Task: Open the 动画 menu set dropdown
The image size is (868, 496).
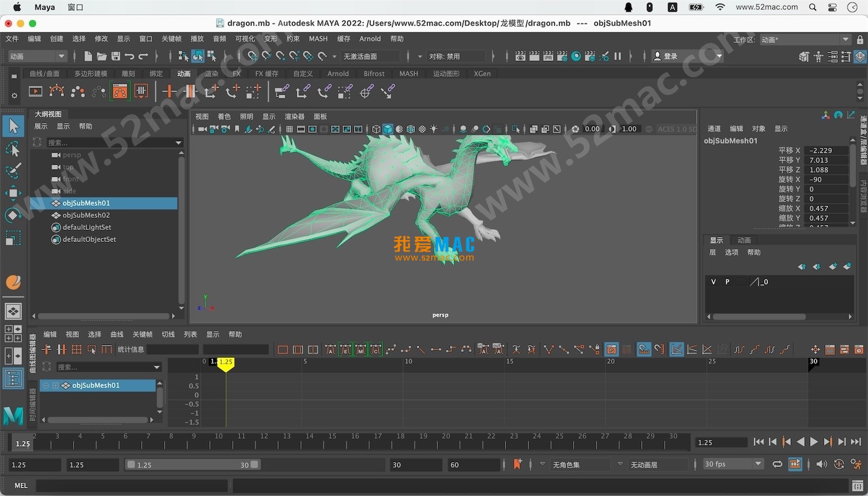Action: tap(37, 56)
